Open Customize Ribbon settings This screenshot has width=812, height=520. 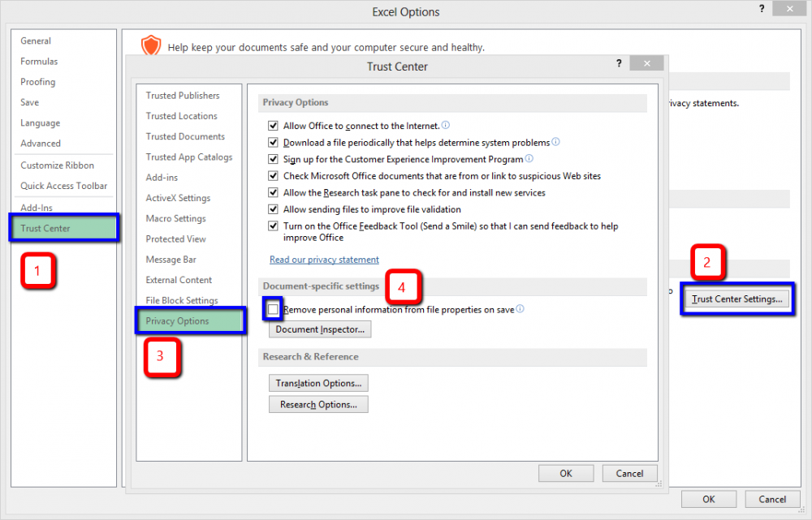click(x=58, y=165)
